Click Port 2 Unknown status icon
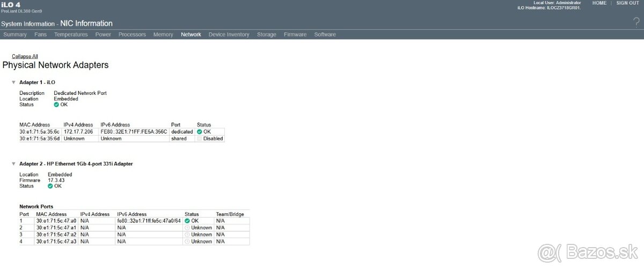The image size is (644, 268). click(x=187, y=228)
